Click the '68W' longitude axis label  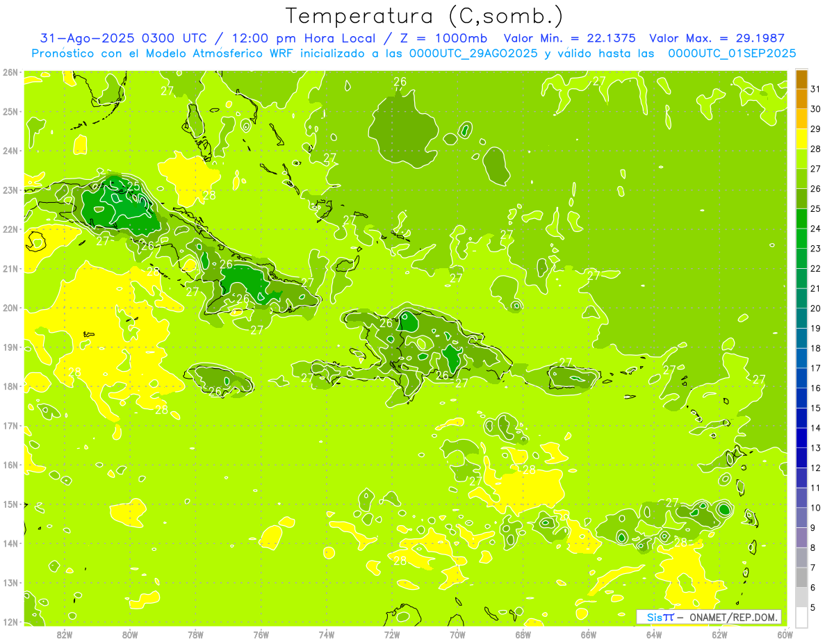(523, 634)
